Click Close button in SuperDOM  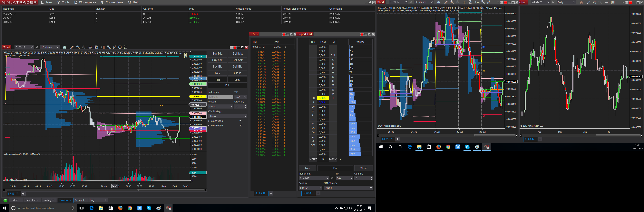pyautogui.click(x=363, y=168)
